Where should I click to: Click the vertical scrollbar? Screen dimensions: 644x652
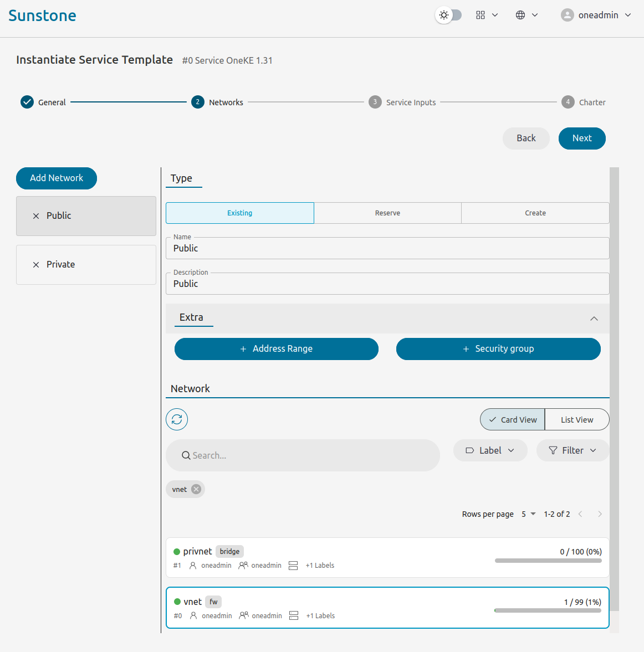pyautogui.click(x=615, y=389)
